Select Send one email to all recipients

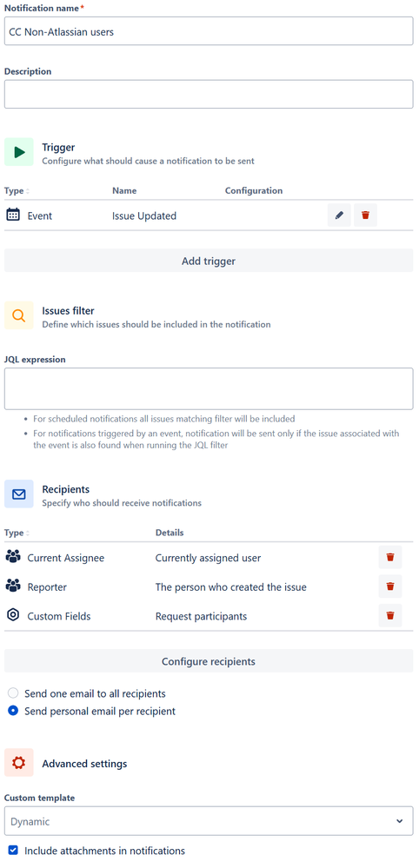pos(13,693)
